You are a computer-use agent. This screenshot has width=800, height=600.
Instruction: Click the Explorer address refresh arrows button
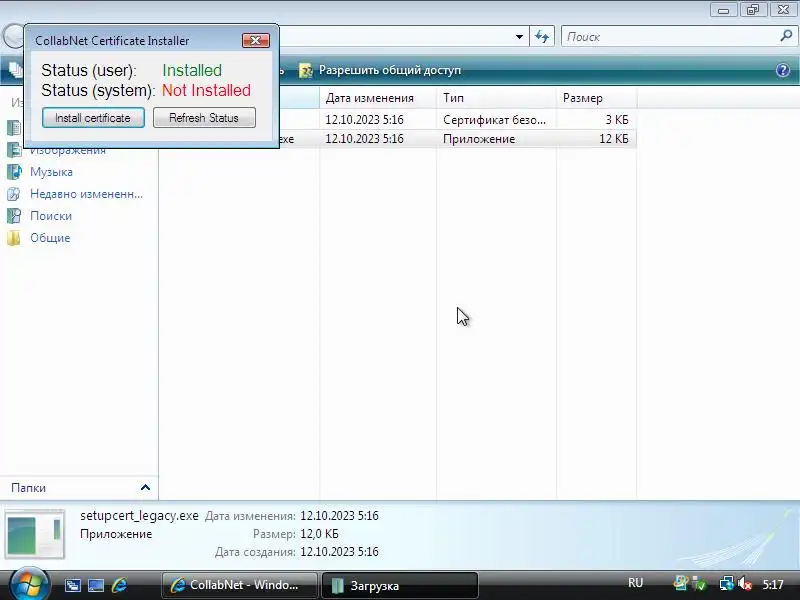(x=542, y=37)
